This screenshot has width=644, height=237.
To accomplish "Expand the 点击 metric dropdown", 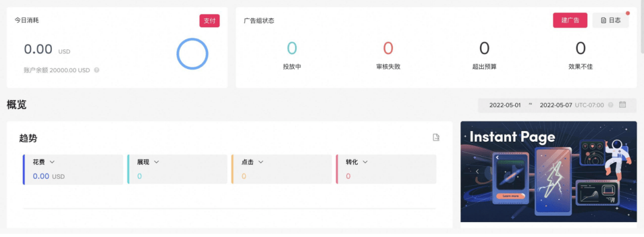I will (x=261, y=162).
